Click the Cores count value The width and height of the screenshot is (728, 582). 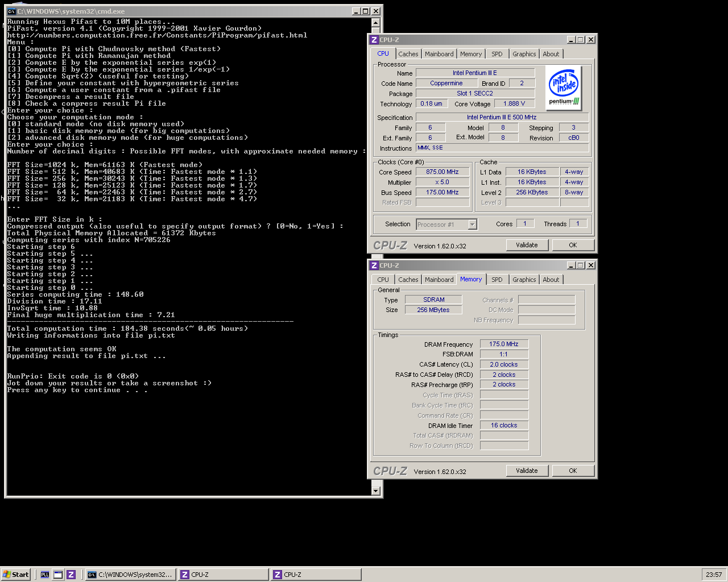pos(525,223)
